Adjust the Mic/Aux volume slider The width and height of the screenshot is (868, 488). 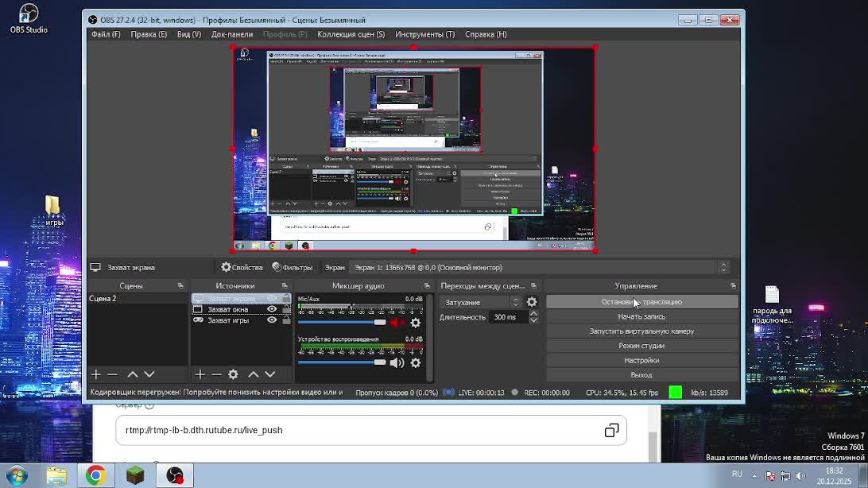[379, 323]
